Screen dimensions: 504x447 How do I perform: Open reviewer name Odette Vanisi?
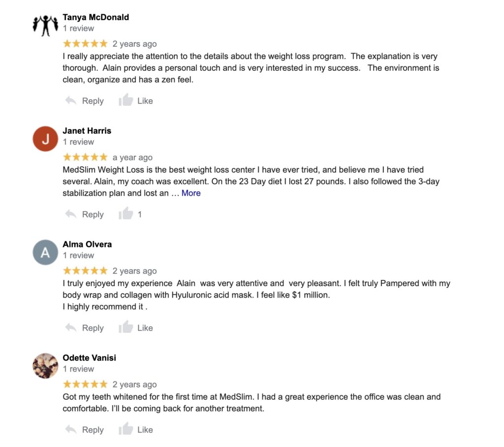90,358
